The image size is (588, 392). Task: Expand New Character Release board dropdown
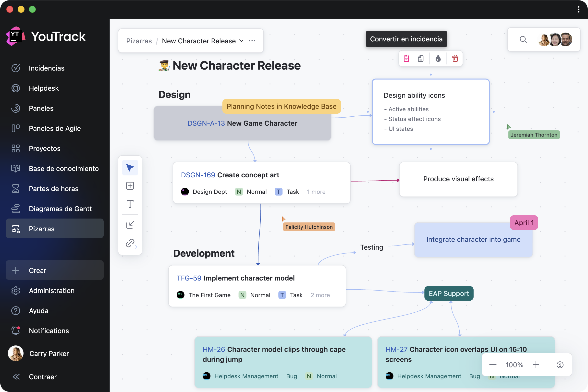pos(241,41)
